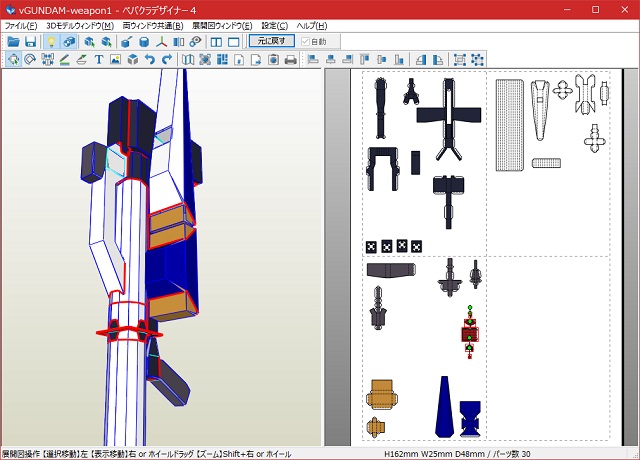Open the ヘルプ(H) menu
The height and width of the screenshot is (460, 640).
point(312,26)
